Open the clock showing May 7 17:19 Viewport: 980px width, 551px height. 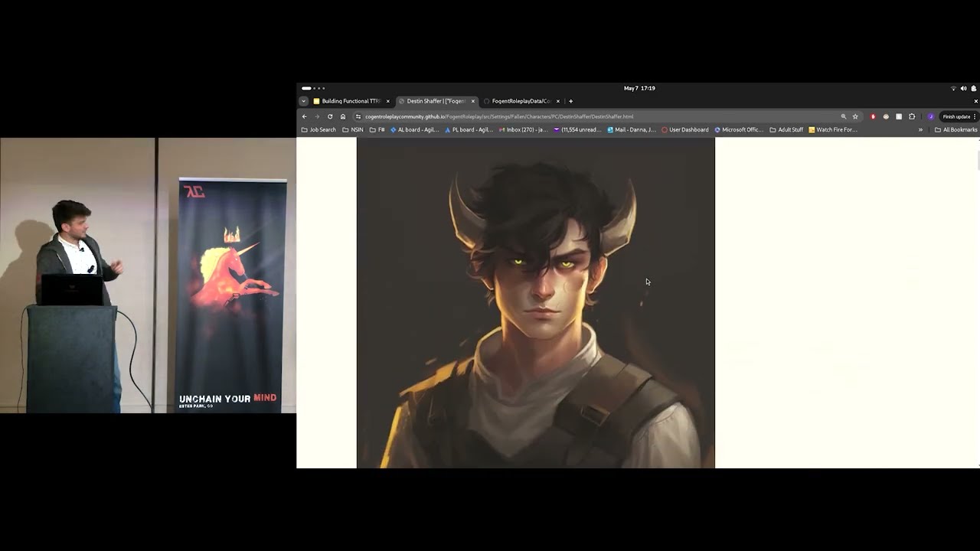coord(639,88)
